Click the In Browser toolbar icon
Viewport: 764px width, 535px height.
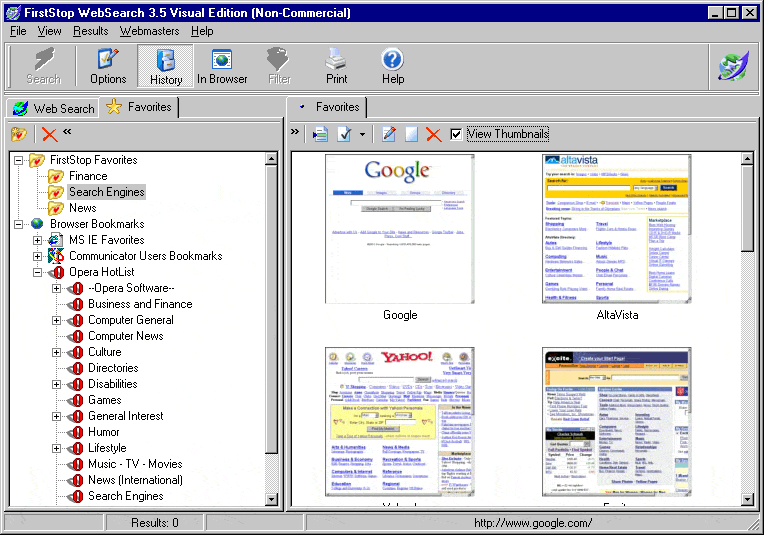222,66
